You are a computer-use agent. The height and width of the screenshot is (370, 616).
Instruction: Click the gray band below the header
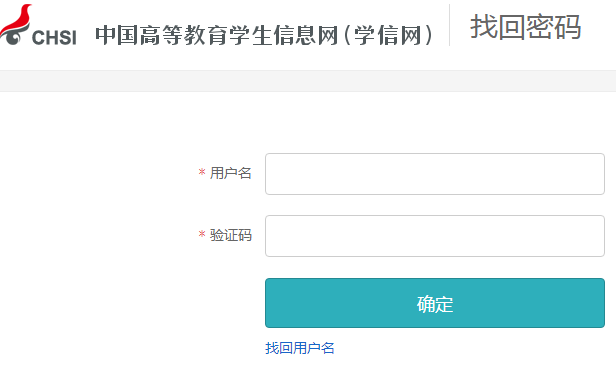pyautogui.click(x=308, y=81)
